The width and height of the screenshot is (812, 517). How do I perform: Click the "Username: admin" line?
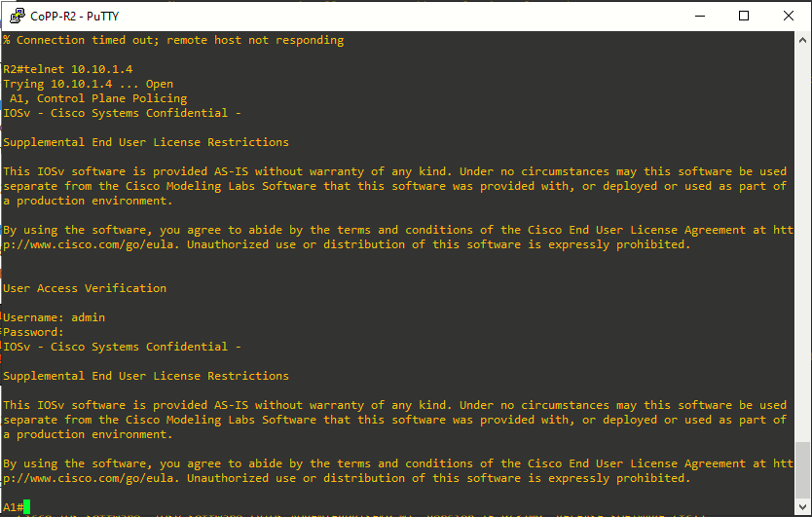point(54,317)
